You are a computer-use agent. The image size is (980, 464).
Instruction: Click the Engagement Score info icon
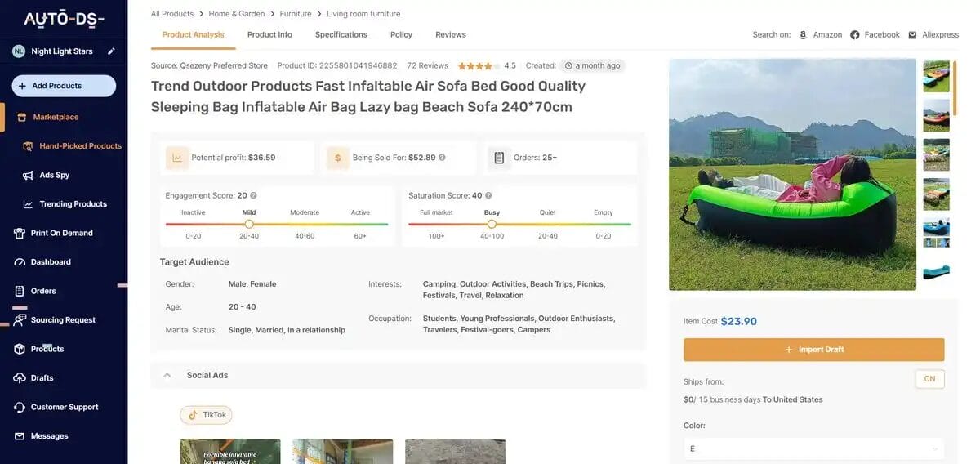[253, 196]
